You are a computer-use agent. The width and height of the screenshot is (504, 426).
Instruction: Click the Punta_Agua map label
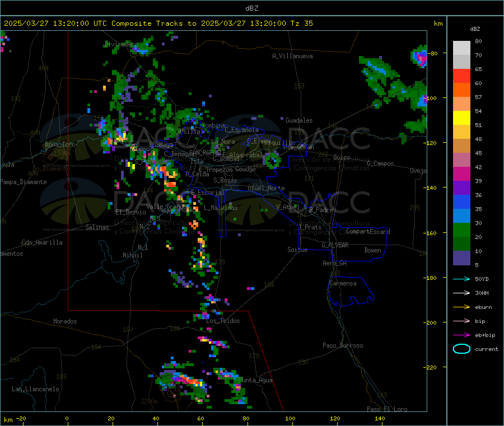(x=256, y=380)
